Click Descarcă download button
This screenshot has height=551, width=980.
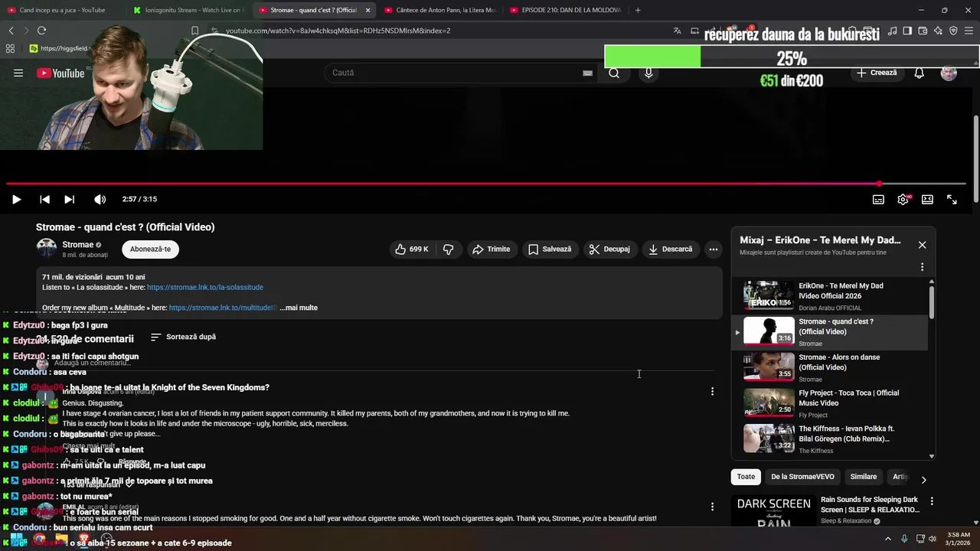[x=670, y=249]
